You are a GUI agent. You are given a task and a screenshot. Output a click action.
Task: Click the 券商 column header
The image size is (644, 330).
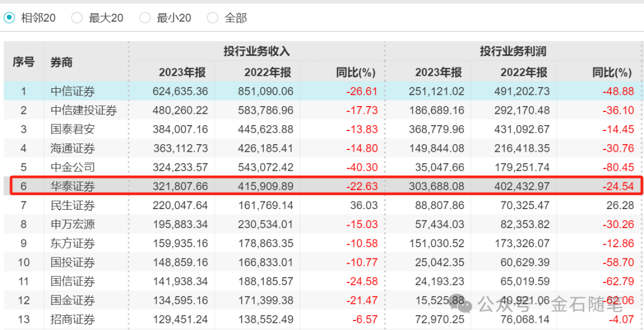[61, 61]
